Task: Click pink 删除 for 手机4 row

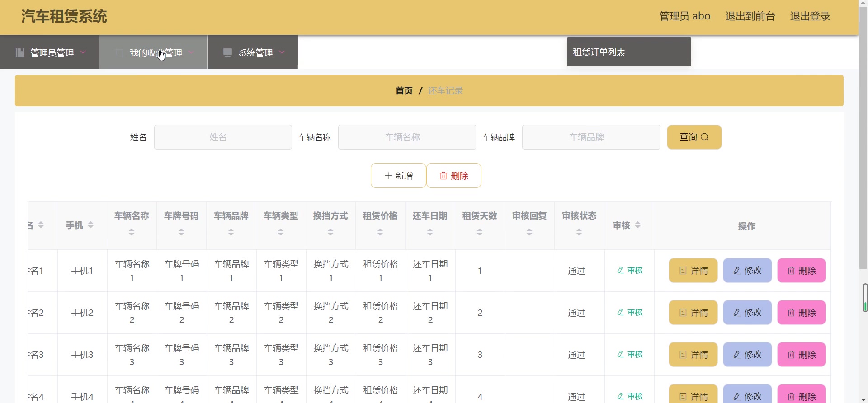Action: click(802, 394)
